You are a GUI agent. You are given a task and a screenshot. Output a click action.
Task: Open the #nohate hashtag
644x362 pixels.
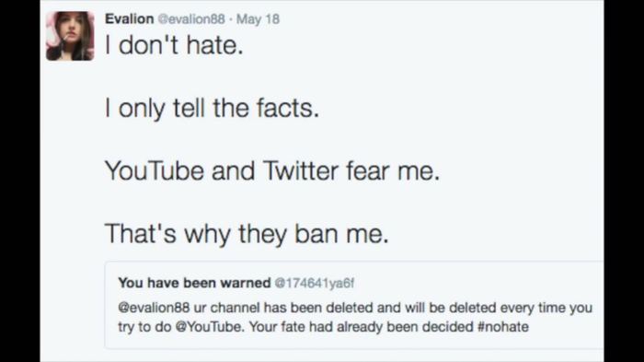503,327
